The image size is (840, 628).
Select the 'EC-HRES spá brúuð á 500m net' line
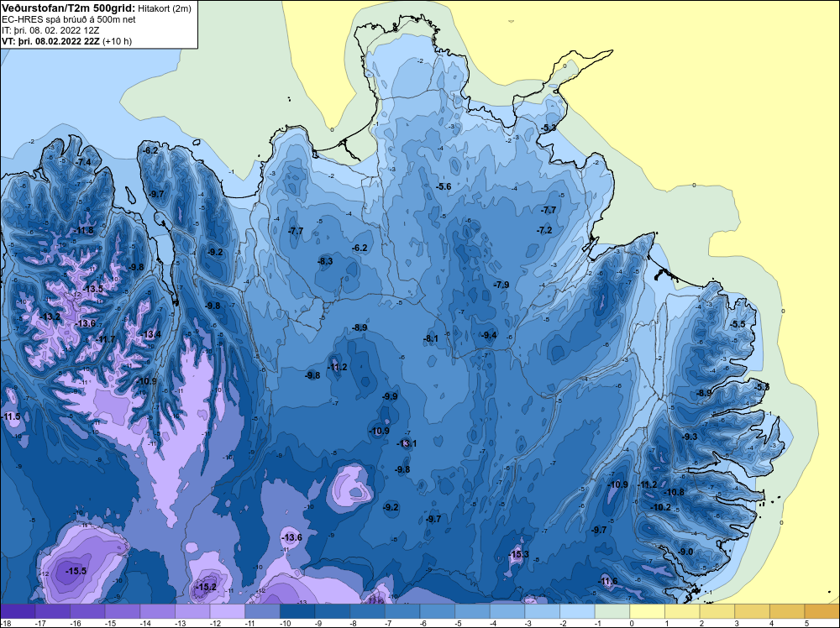pyautogui.click(x=68, y=20)
